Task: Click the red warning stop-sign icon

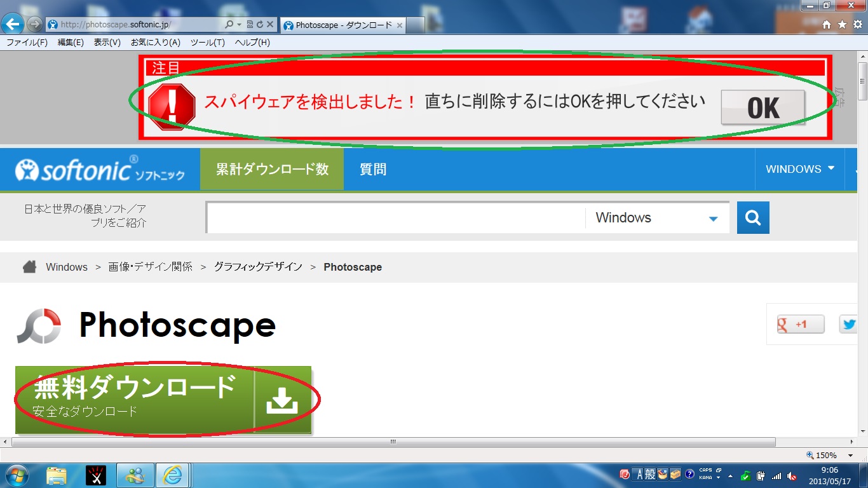Action: point(172,106)
